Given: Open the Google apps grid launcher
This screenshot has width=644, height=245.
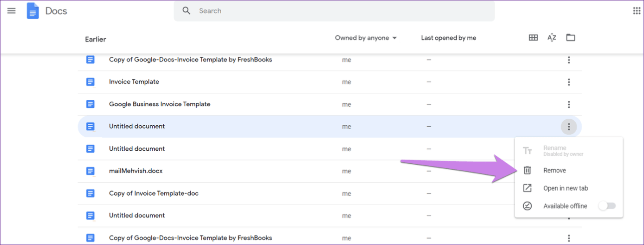Looking at the screenshot, I should point(637,10).
